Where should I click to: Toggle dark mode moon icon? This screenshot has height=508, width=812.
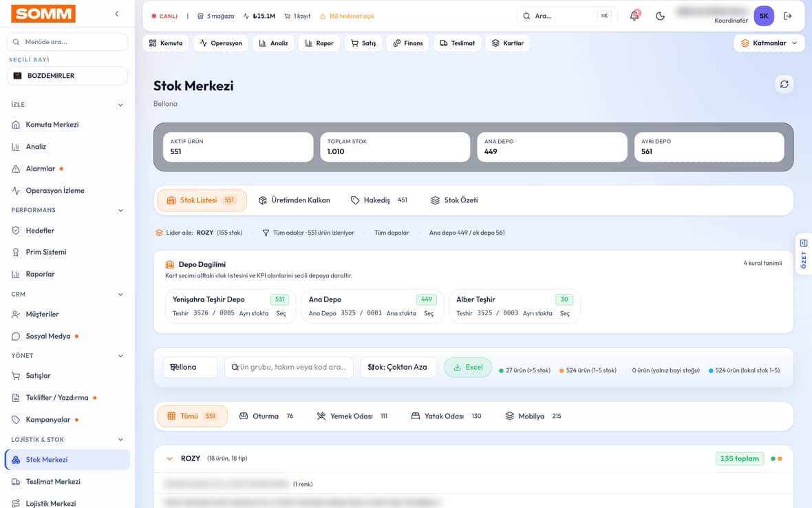660,16
